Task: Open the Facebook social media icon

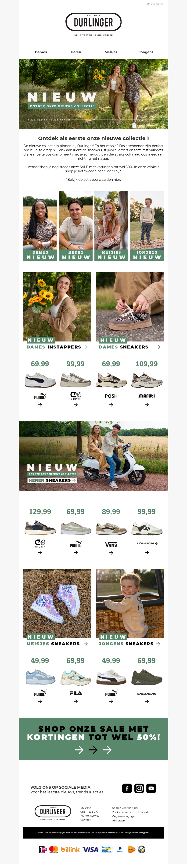Action: click(127, 788)
